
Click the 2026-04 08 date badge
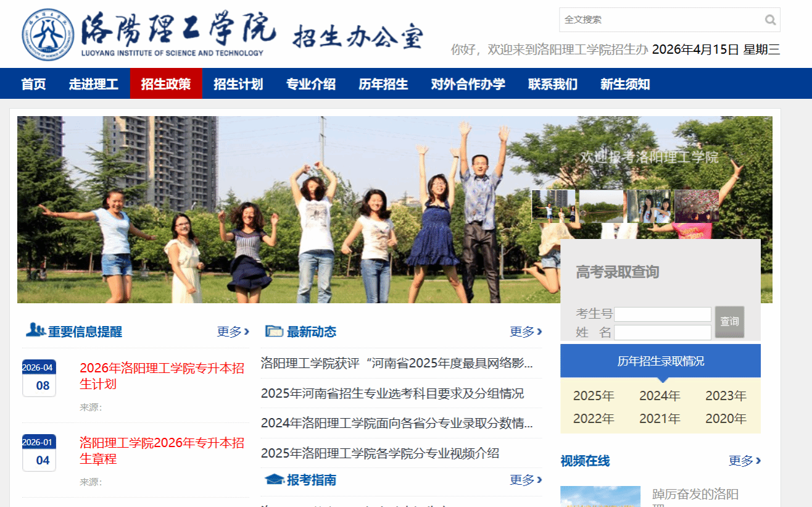pyautogui.click(x=39, y=377)
